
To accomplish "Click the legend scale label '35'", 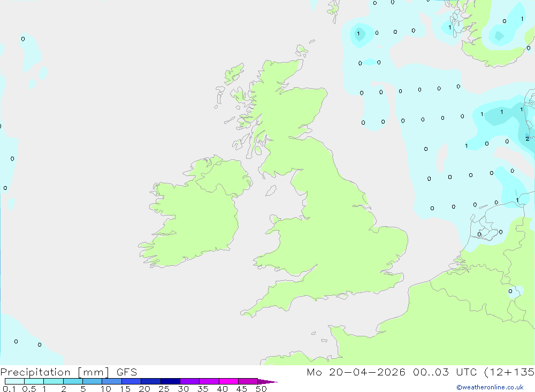I will click(x=203, y=389).
